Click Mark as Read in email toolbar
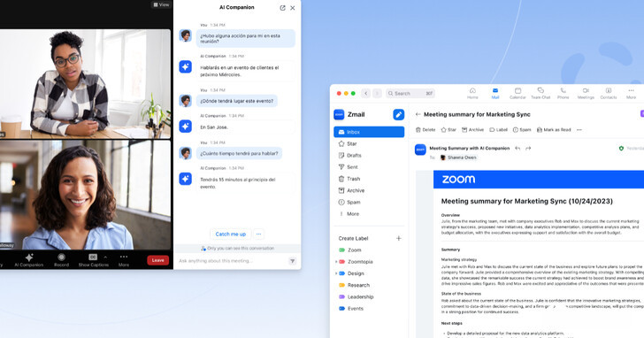 point(554,130)
